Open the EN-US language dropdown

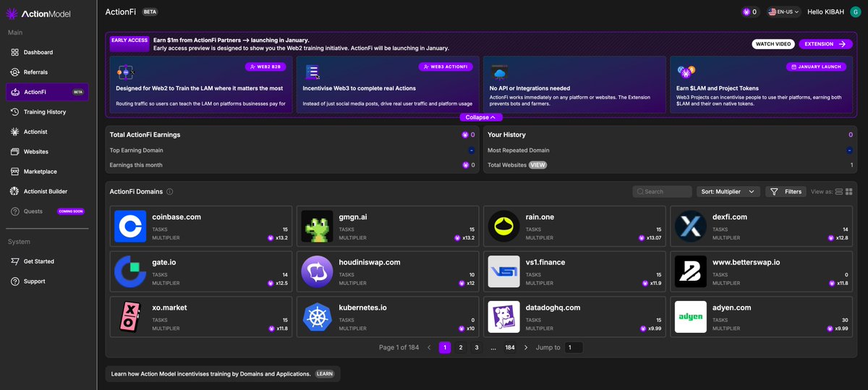pyautogui.click(x=783, y=12)
